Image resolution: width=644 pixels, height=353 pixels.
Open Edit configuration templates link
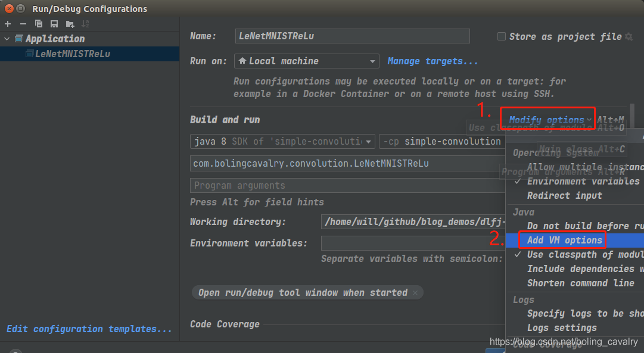[x=89, y=329]
